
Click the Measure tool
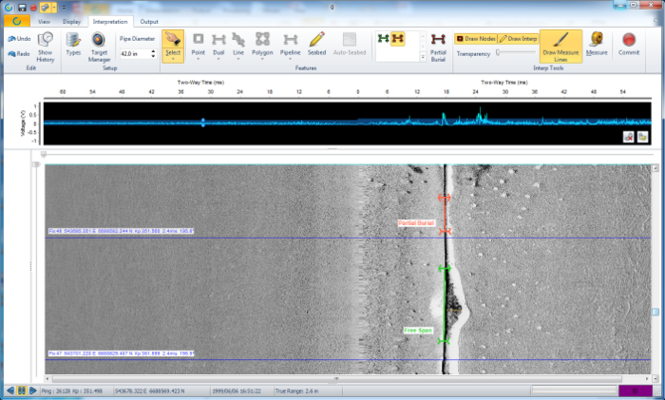point(596,42)
